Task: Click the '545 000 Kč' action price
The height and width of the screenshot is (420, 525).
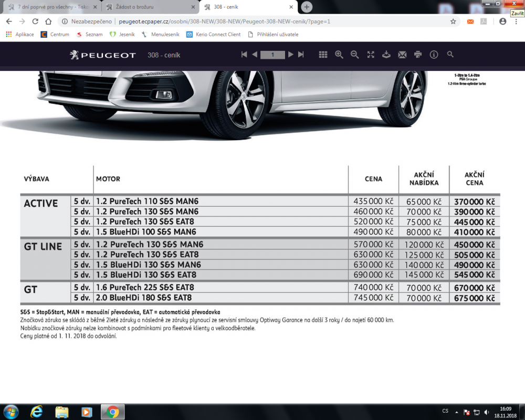Action: tap(475, 275)
